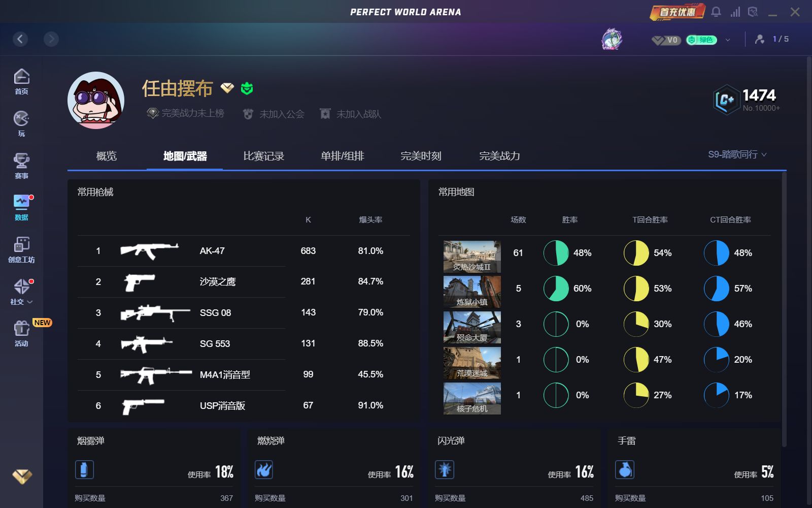Click the 683 kills value for AK-47

308,251
